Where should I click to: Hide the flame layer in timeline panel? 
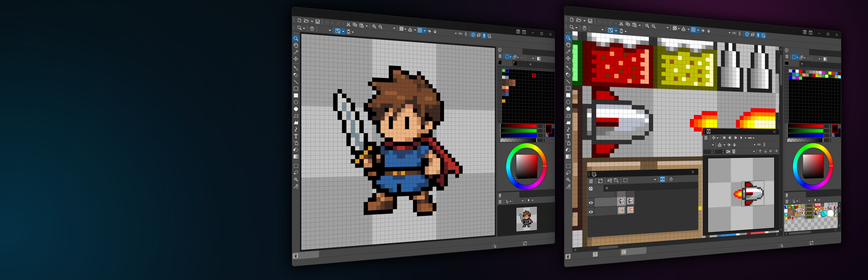point(591,212)
